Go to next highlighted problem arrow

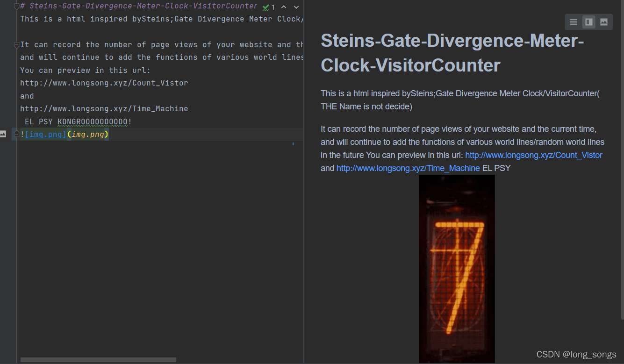[296, 7]
